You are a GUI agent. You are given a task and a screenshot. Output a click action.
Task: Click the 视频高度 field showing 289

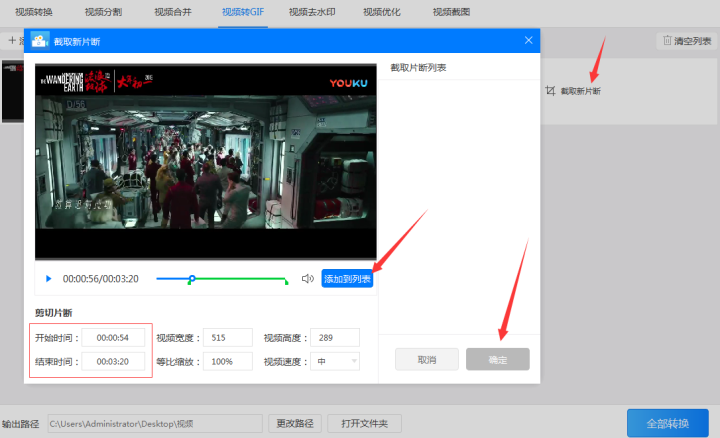point(335,337)
